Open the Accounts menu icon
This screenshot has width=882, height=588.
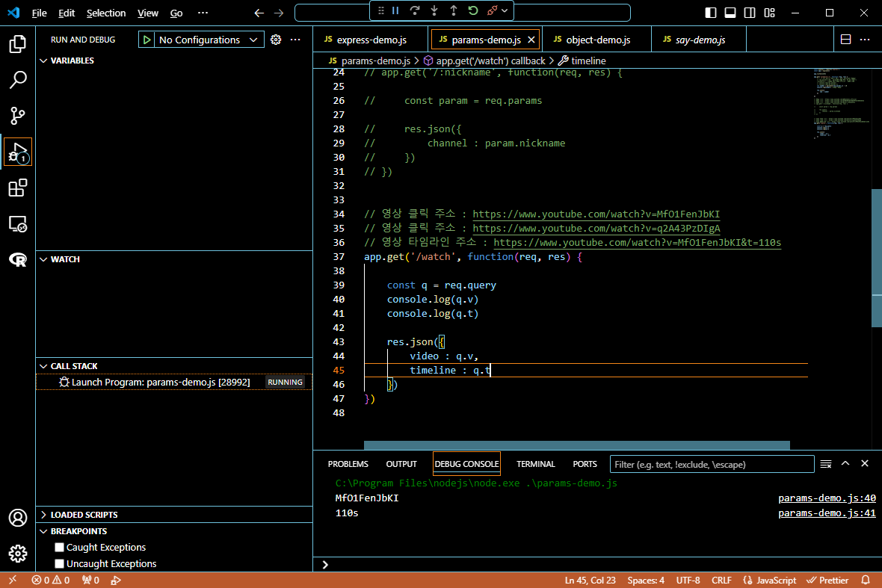pos(17,518)
